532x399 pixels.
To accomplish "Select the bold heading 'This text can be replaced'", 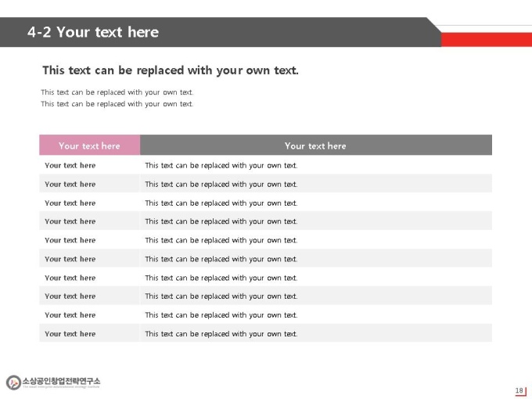I will (x=171, y=70).
